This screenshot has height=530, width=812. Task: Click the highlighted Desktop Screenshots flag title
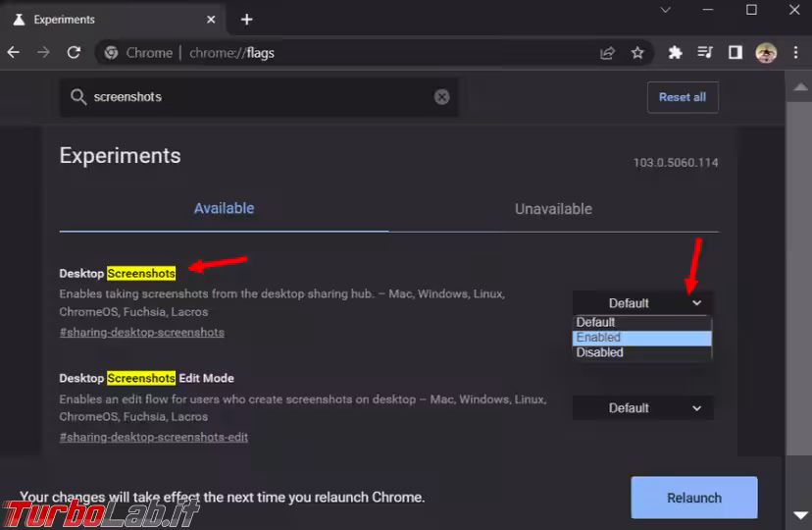point(118,273)
